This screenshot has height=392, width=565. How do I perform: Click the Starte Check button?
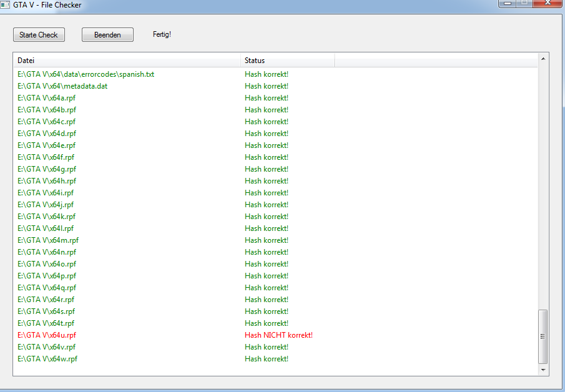coord(39,34)
